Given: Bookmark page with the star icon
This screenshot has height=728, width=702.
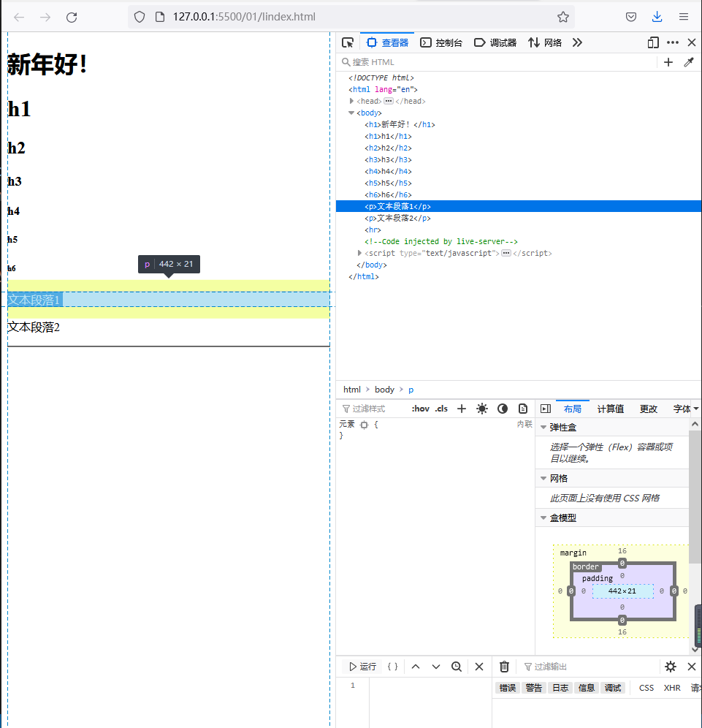Looking at the screenshot, I should tap(562, 18).
